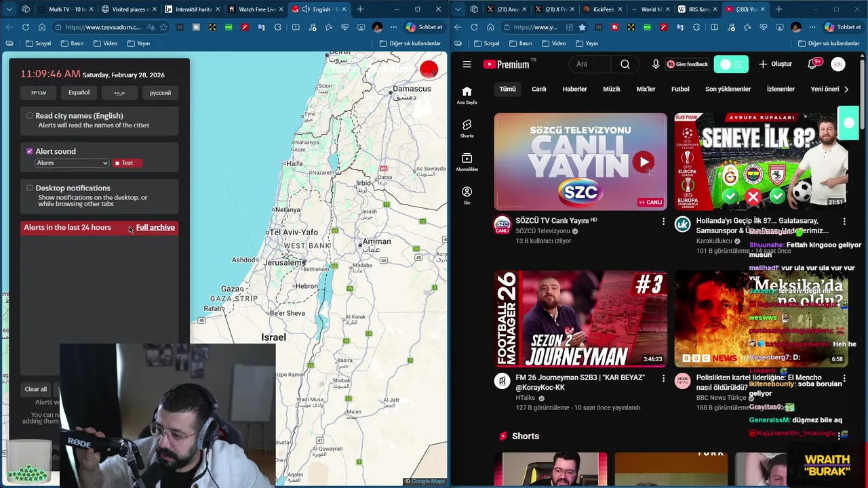Reload the tzevaadom page in left browser
Image resolution: width=868 pixels, height=488 pixels.
pyautogui.click(x=26, y=27)
